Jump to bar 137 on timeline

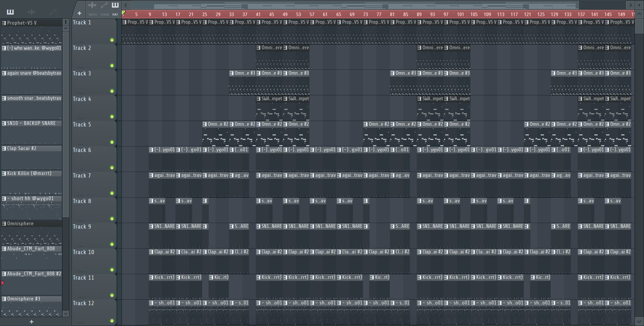581,15
